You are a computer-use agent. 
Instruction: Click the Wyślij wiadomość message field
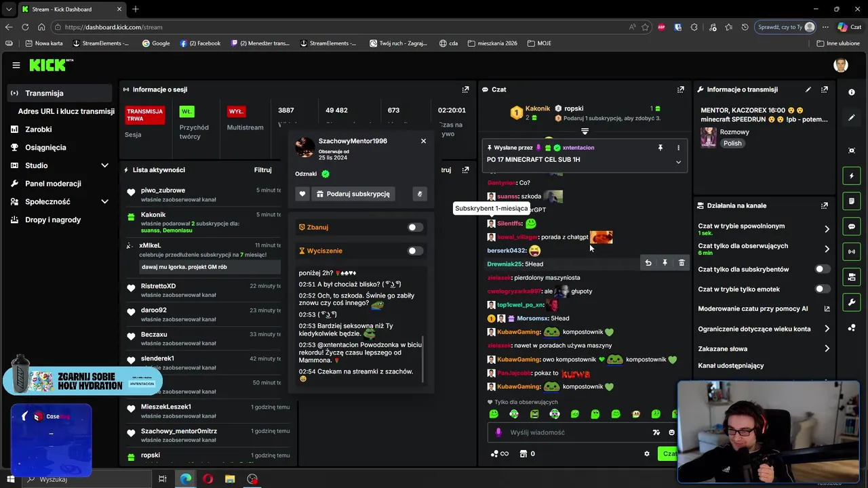pyautogui.click(x=570, y=432)
